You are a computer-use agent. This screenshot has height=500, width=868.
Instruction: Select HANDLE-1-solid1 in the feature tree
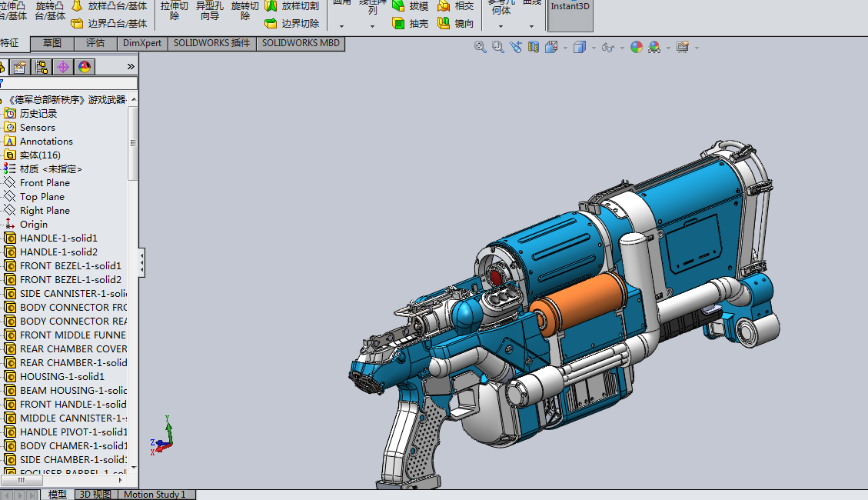coord(58,238)
